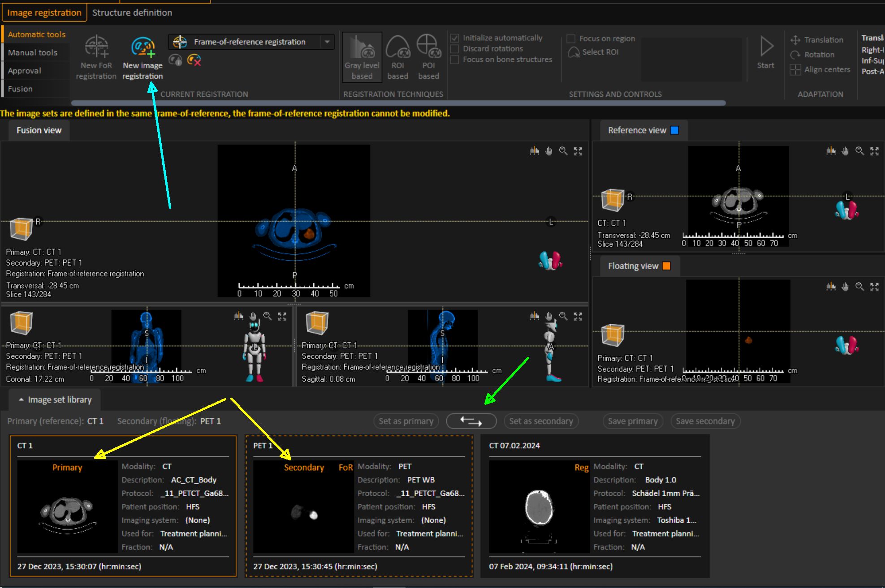This screenshot has width=885, height=588.
Task: Toggle Initialize automatically checkbox
Action: point(455,38)
